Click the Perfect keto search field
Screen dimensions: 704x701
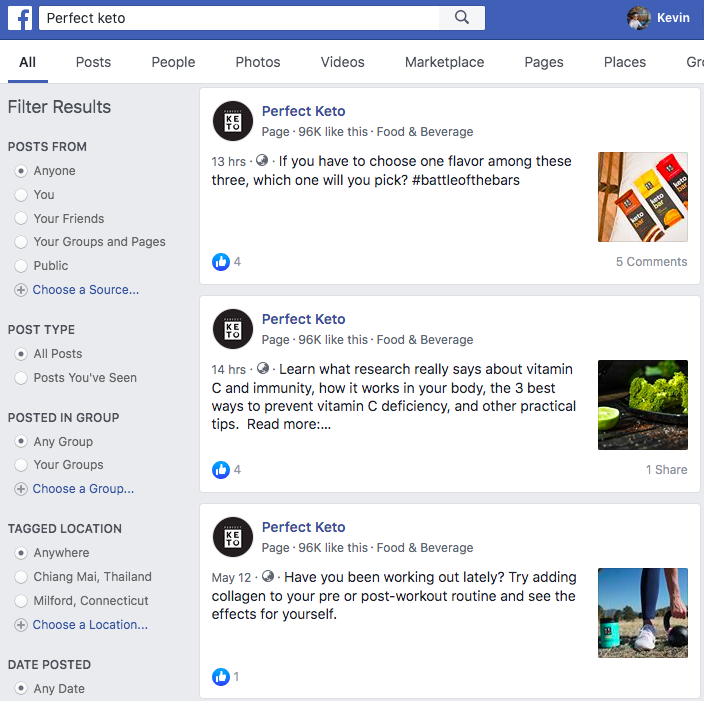click(x=239, y=18)
